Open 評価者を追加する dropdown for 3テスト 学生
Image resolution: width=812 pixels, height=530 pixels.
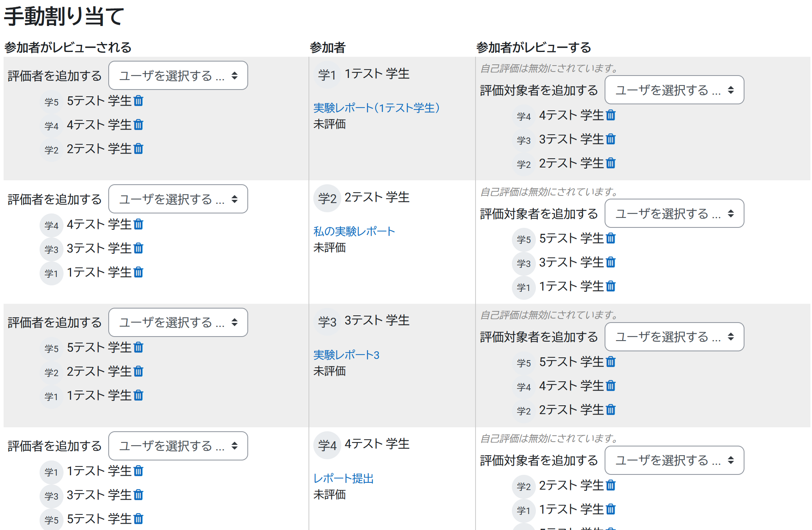pyautogui.click(x=178, y=322)
